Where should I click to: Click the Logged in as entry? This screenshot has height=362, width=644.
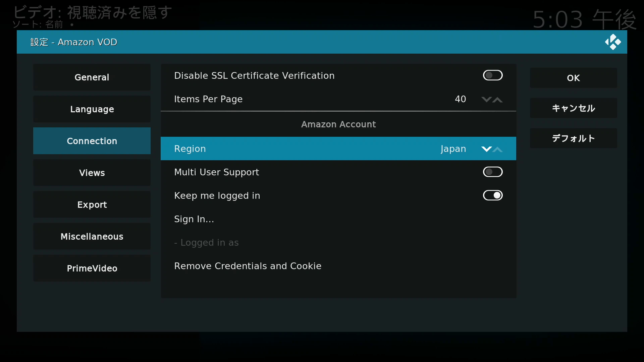coord(338,242)
